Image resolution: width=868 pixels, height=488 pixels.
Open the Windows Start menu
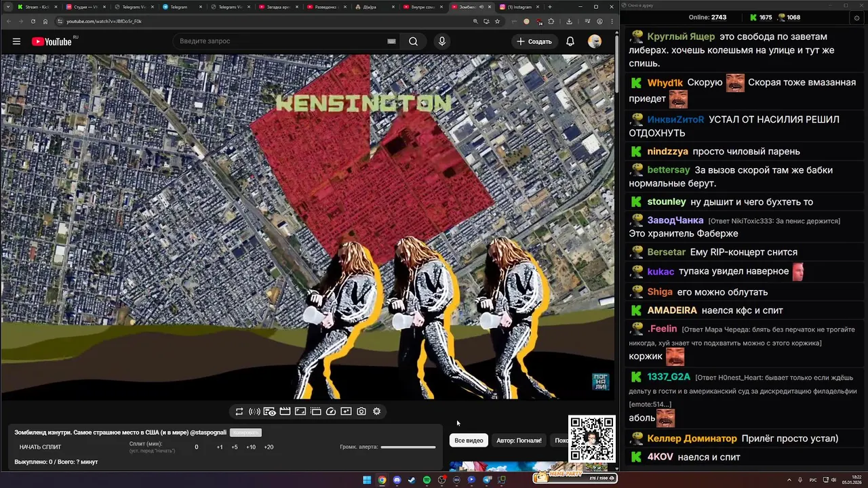tap(367, 480)
